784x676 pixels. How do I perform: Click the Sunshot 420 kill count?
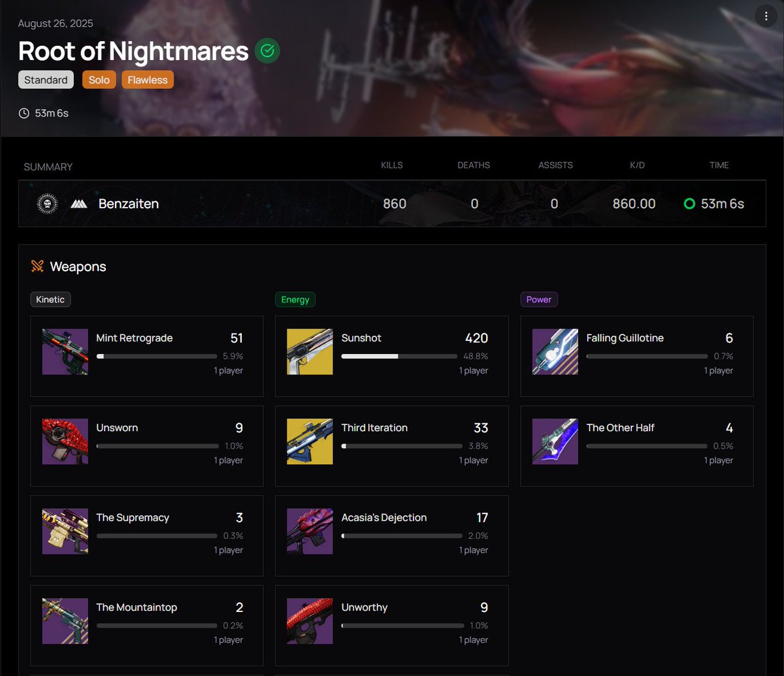(476, 338)
